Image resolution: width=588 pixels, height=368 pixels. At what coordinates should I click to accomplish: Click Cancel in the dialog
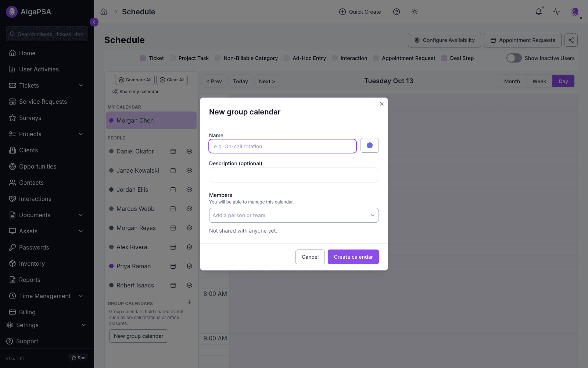[310, 257]
